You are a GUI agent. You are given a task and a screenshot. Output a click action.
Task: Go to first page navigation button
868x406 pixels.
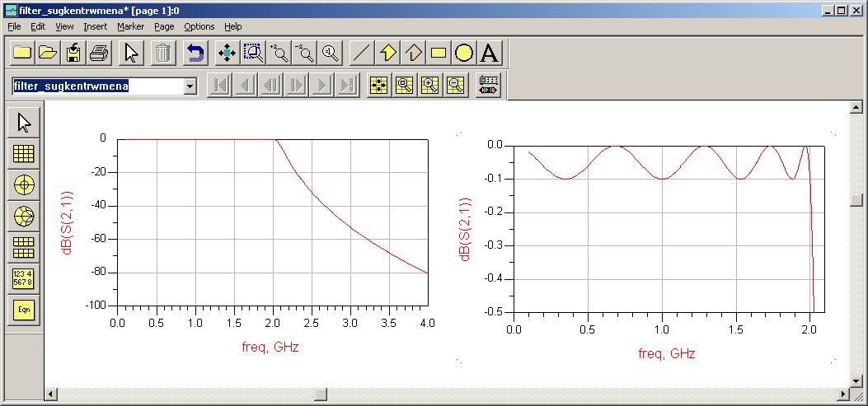(219, 86)
